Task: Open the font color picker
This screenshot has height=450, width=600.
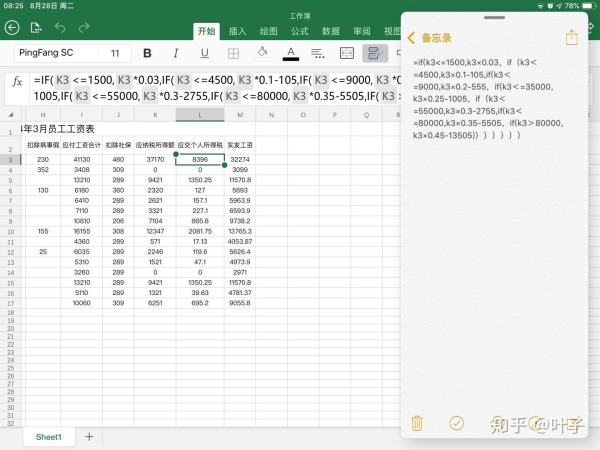Action: (x=291, y=53)
